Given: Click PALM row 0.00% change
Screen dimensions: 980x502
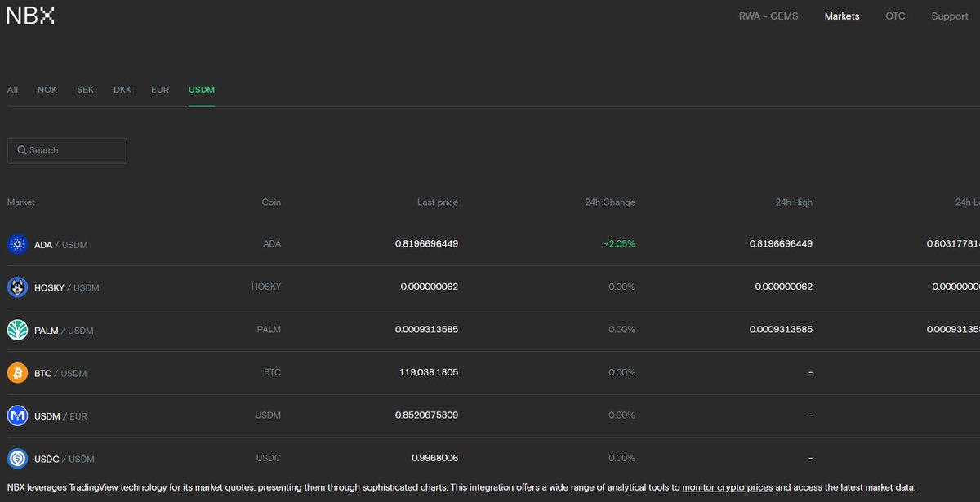Looking at the screenshot, I should 621,330.
